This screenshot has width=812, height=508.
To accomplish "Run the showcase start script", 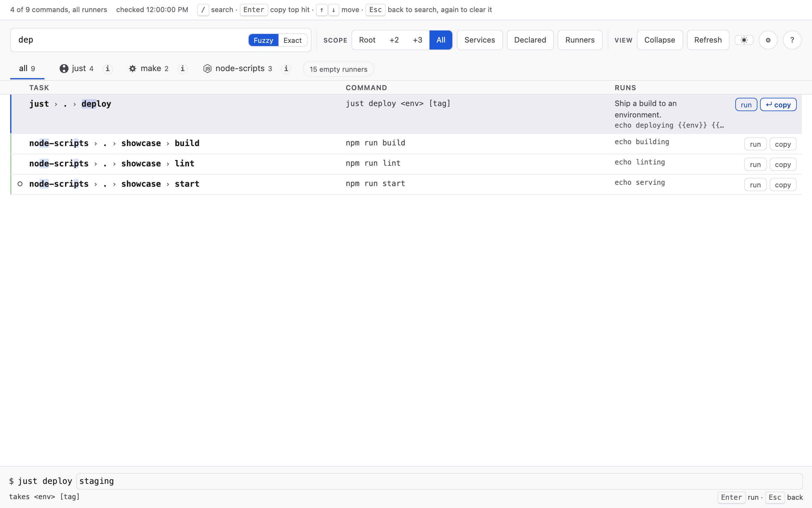I will click(x=755, y=185).
